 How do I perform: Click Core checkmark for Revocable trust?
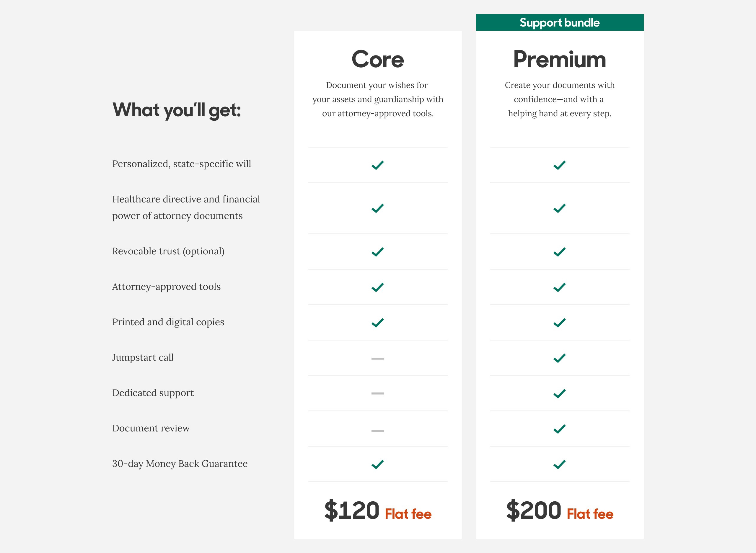point(377,252)
